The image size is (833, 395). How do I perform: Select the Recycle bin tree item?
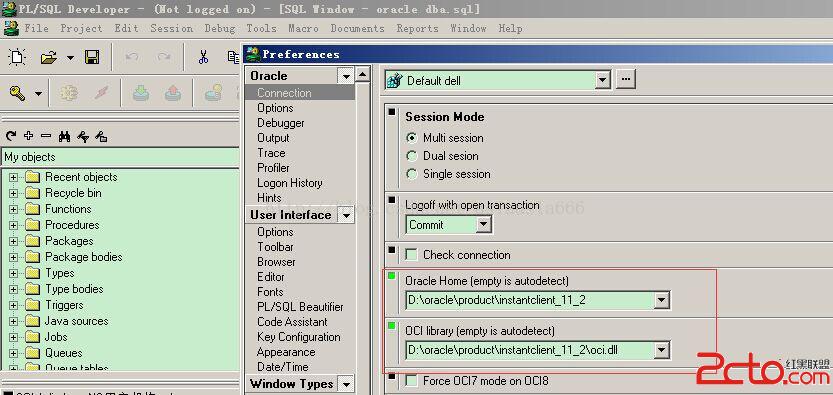(x=73, y=193)
